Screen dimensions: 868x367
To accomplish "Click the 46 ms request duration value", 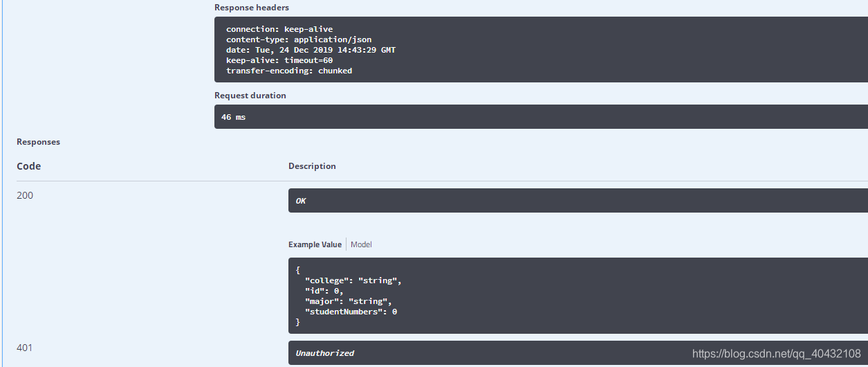I will [233, 117].
